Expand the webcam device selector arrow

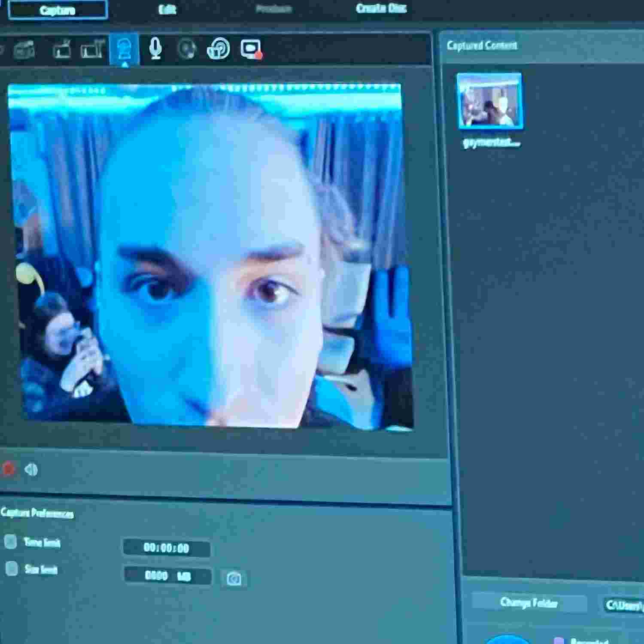(x=125, y=64)
